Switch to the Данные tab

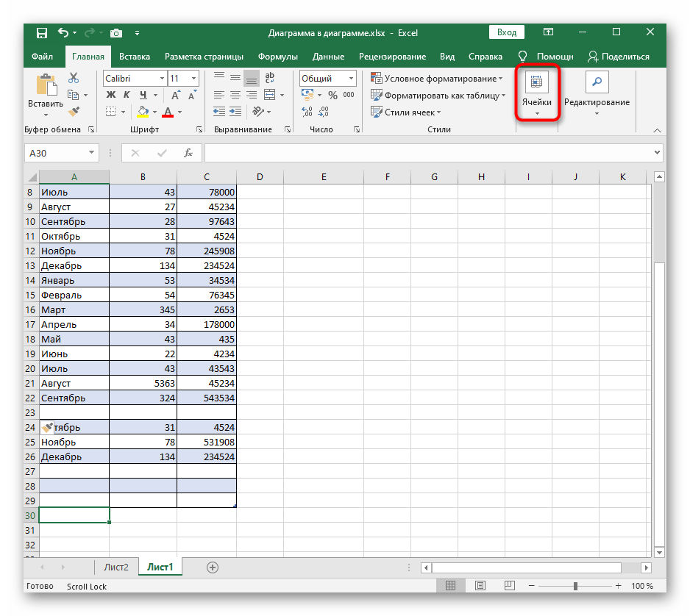(x=328, y=57)
